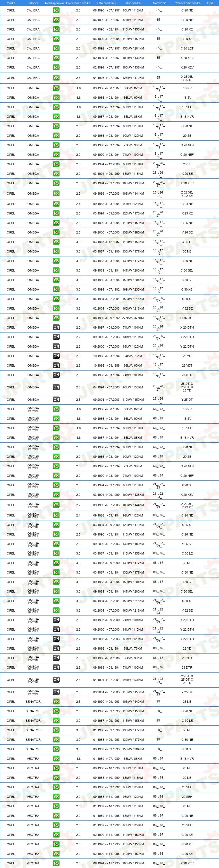Click the 103kW / 140KM power cell
The width and height of the screenshot is (219, 868).
(x=133, y=702)
